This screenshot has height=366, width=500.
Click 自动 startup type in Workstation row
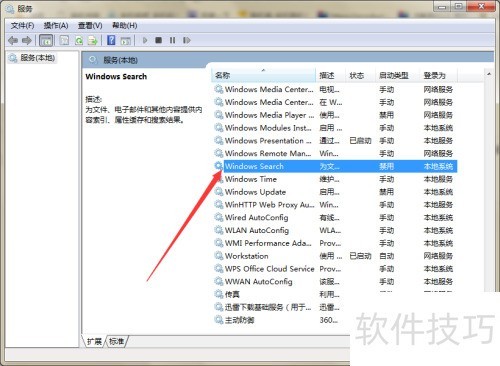tap(387, 256)
